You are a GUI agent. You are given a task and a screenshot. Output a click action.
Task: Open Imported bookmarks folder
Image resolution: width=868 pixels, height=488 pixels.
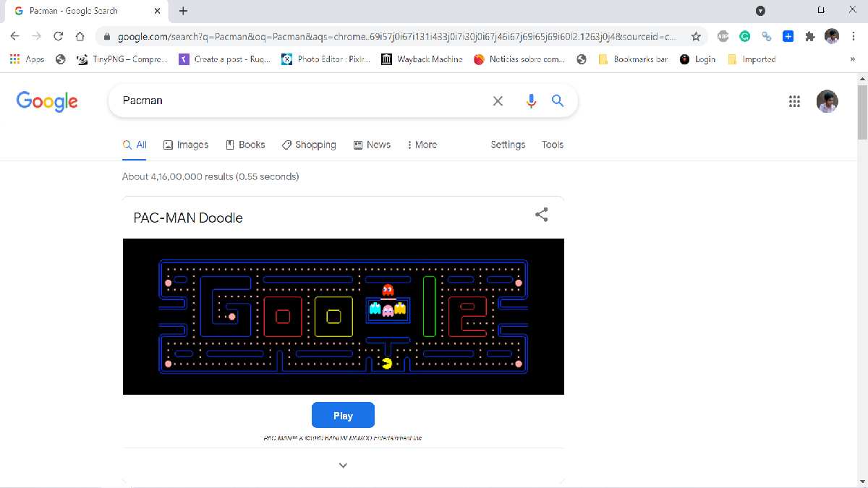click(x=752, y=59)
